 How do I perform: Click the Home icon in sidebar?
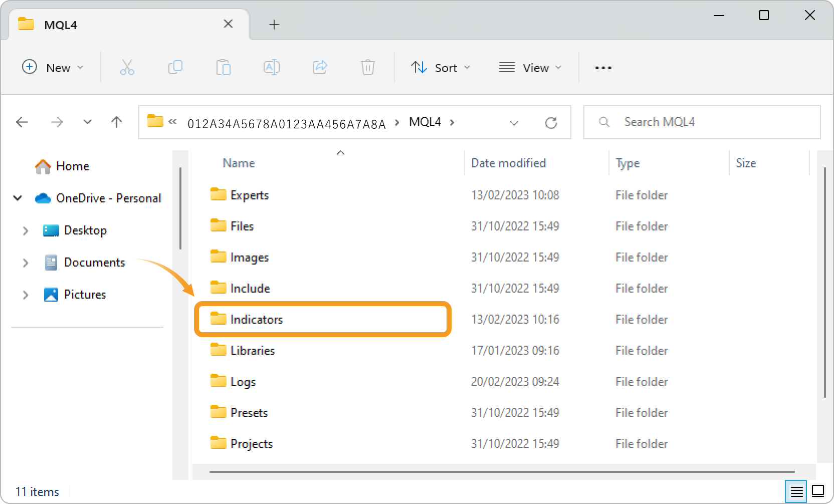click(43, 166)
